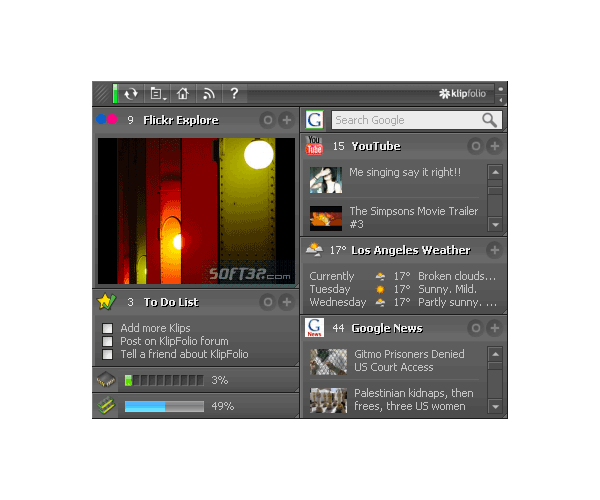Screen dimensions: 600x500
Task: Open the layout menu dropdown in toolbar
Action: (157, 94)
